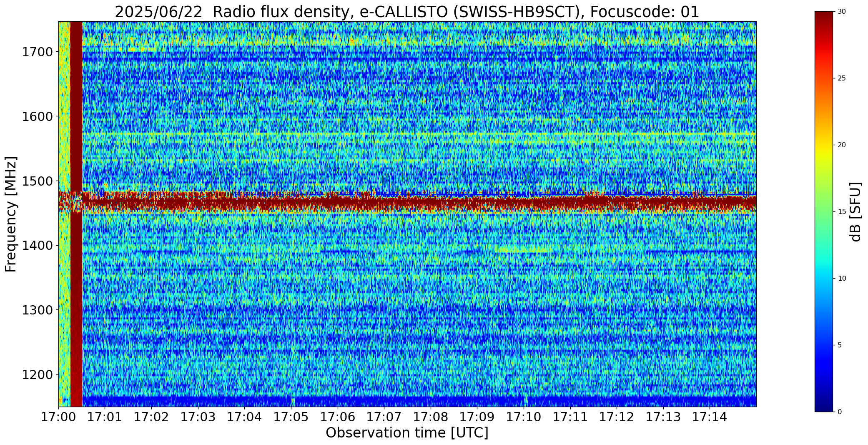Click the 17:13 time tick label

tap(663, 417)
